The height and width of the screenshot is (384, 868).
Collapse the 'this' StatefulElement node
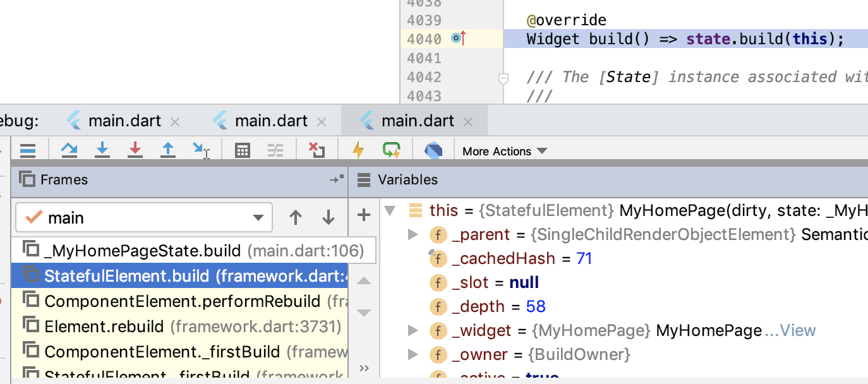(x=390, y=210)
